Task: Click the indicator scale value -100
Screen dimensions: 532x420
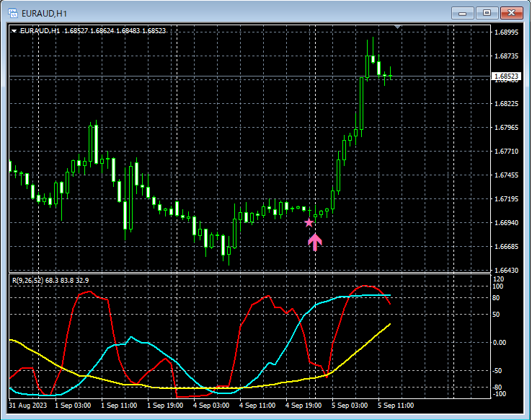Action: tap(499, 394)
